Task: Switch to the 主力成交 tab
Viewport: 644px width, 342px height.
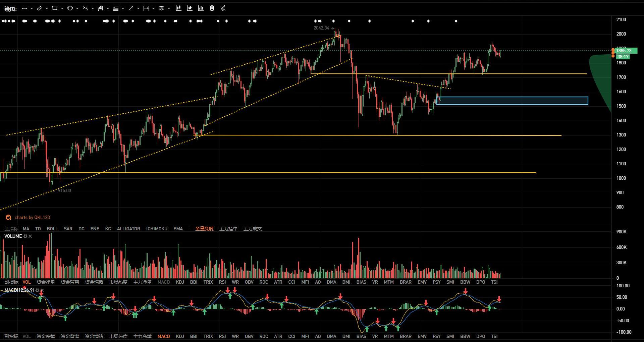Action: tap(253, 229)
